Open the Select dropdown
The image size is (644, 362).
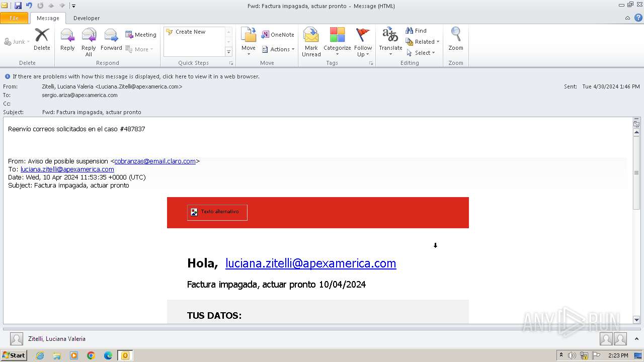coord(421,53)
